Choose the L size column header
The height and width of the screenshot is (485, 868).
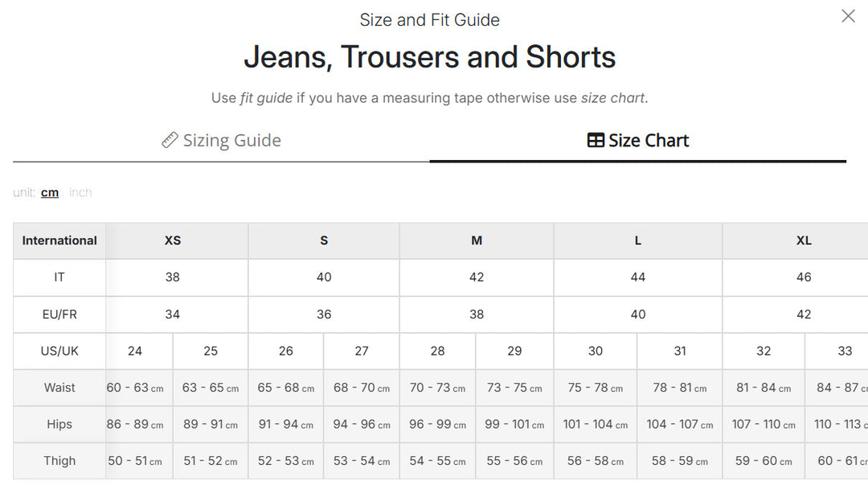pos(637,240)
